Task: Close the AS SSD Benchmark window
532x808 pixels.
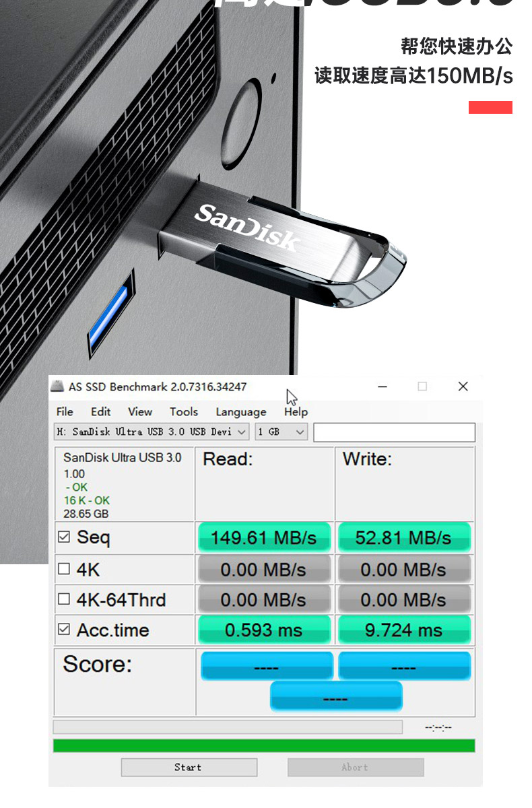Action: coord(463,386)
